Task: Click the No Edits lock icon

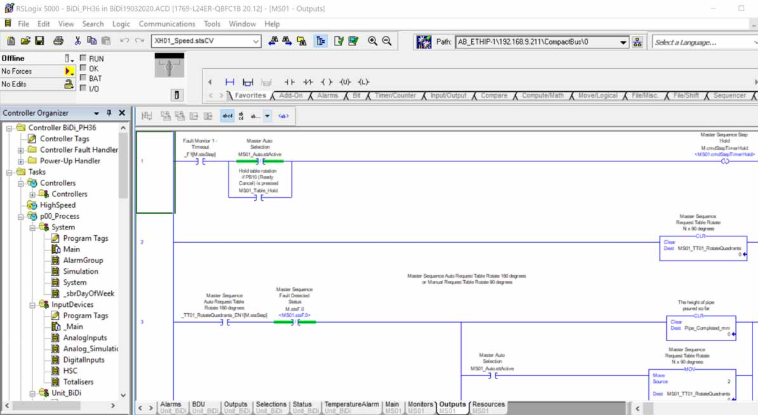Action: (69, 84)
